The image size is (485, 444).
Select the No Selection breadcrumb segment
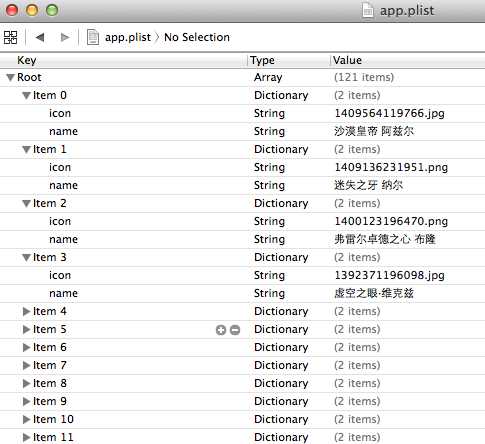click(x=197, y=37)
